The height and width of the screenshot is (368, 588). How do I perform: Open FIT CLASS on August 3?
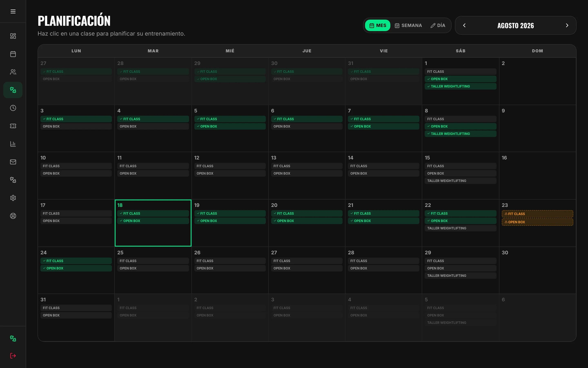(76, 119)
